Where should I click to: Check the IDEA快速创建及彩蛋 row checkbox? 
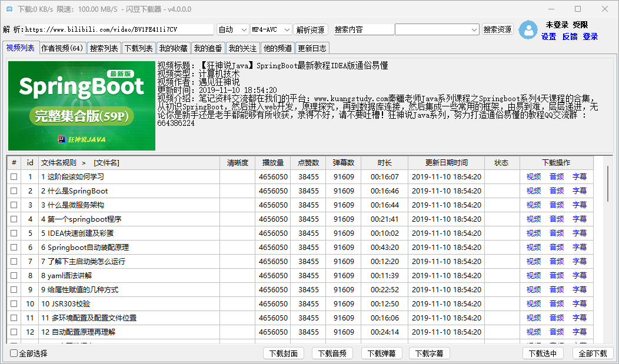pyautogui.click(x=14, y=233)
